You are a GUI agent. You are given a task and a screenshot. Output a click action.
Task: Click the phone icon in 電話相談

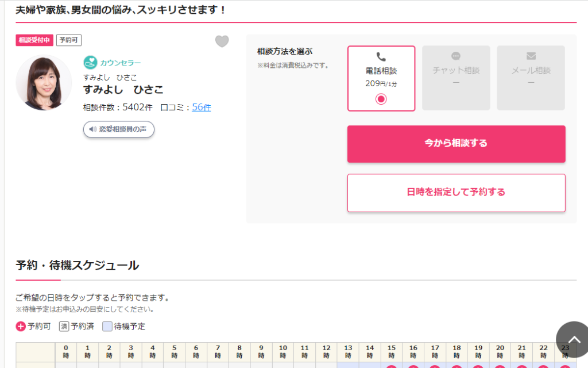click(381, 57)
